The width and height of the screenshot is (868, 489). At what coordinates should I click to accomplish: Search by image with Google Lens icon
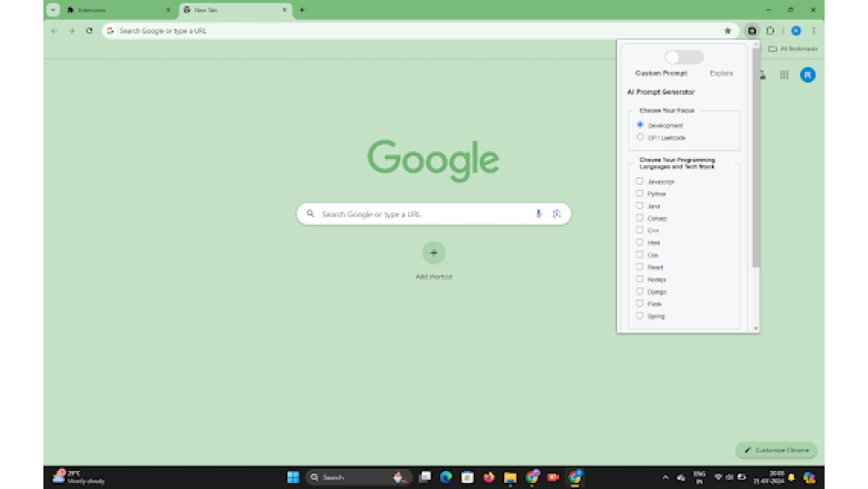(x=556, y=214)
